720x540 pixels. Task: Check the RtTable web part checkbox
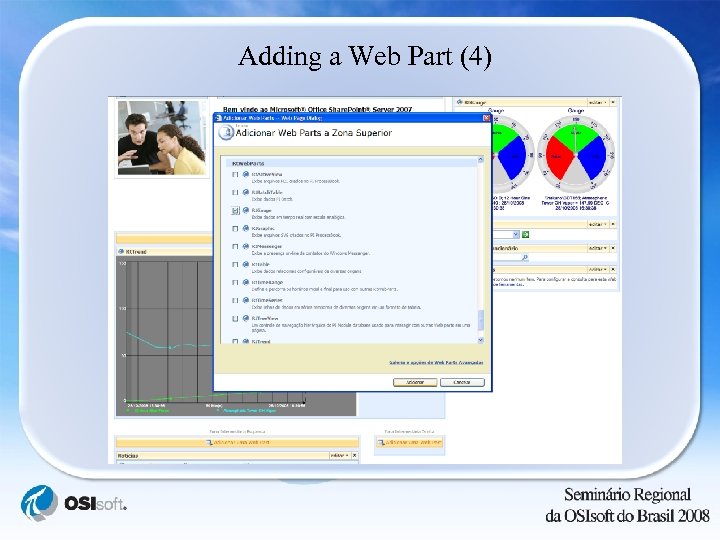(x=235, y=265)
